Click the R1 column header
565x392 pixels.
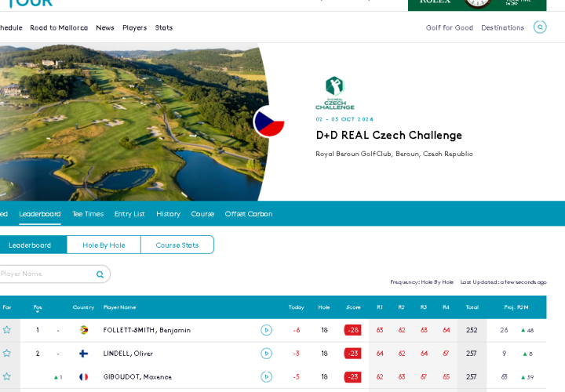coord(380,307)
